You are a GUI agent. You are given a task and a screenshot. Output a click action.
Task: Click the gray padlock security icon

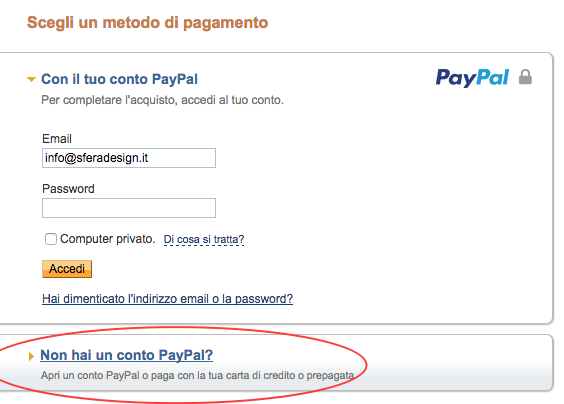pos(525,77)
